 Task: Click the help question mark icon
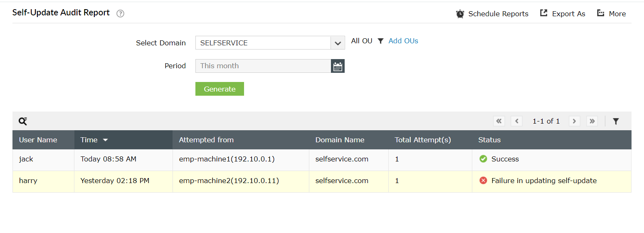(x=121, y=14)
